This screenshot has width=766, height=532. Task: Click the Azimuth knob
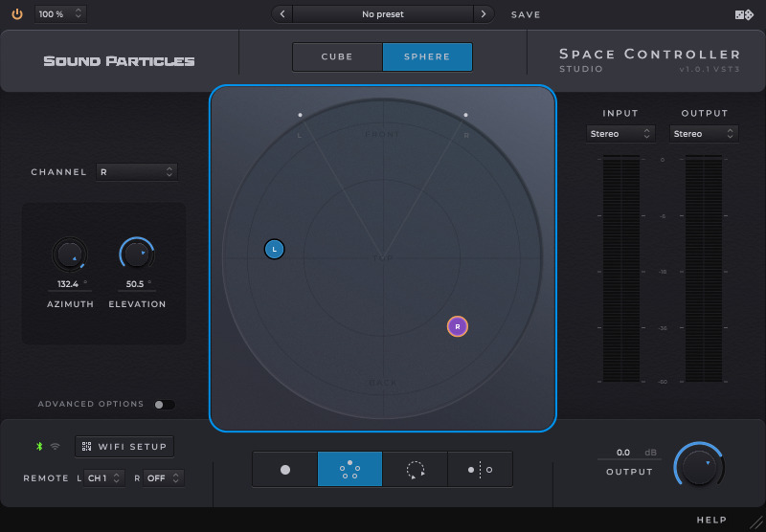[x=70, y=255]
